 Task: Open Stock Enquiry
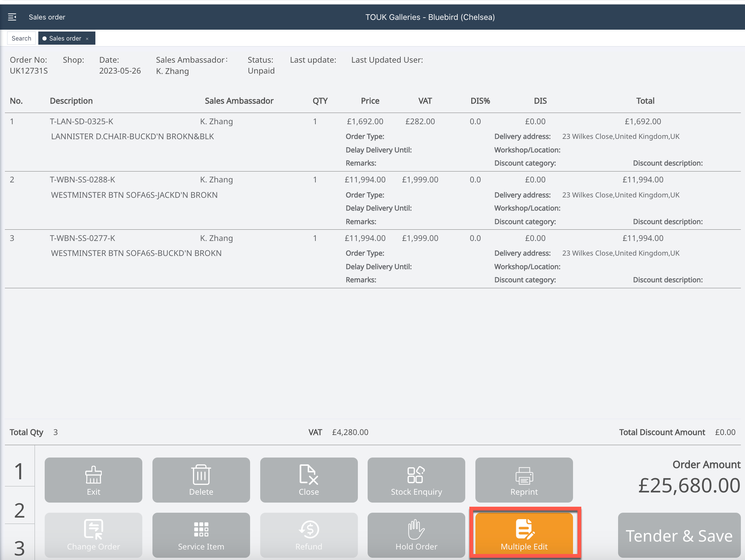click(x=416, y=480)
